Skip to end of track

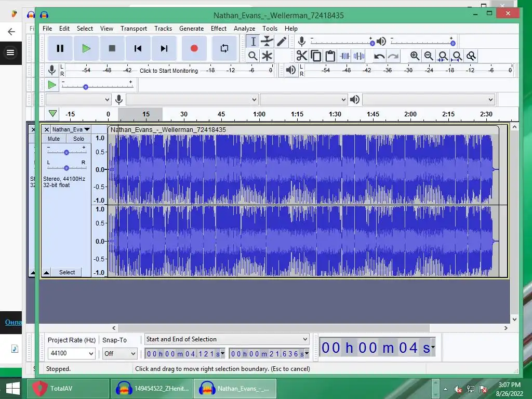coord(164,48)
